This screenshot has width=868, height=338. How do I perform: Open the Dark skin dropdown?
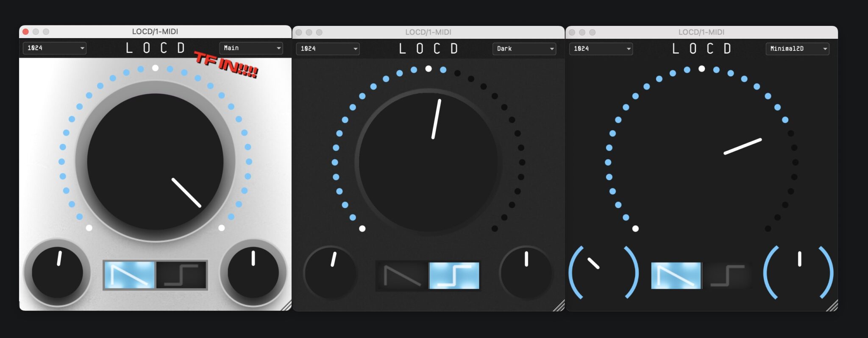pos(524,49)
